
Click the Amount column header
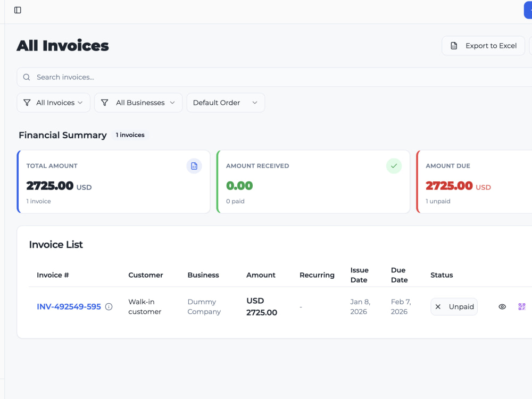point(261,275)
